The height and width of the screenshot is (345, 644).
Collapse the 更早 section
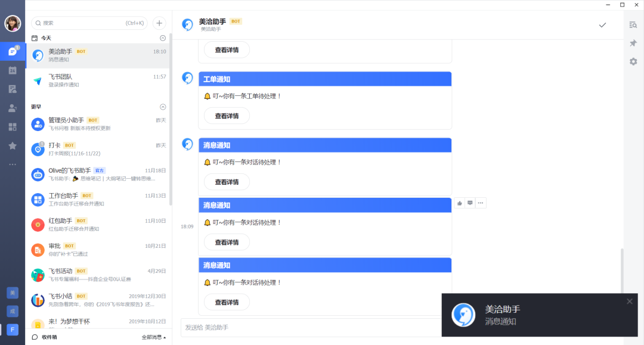click(163, 107)
